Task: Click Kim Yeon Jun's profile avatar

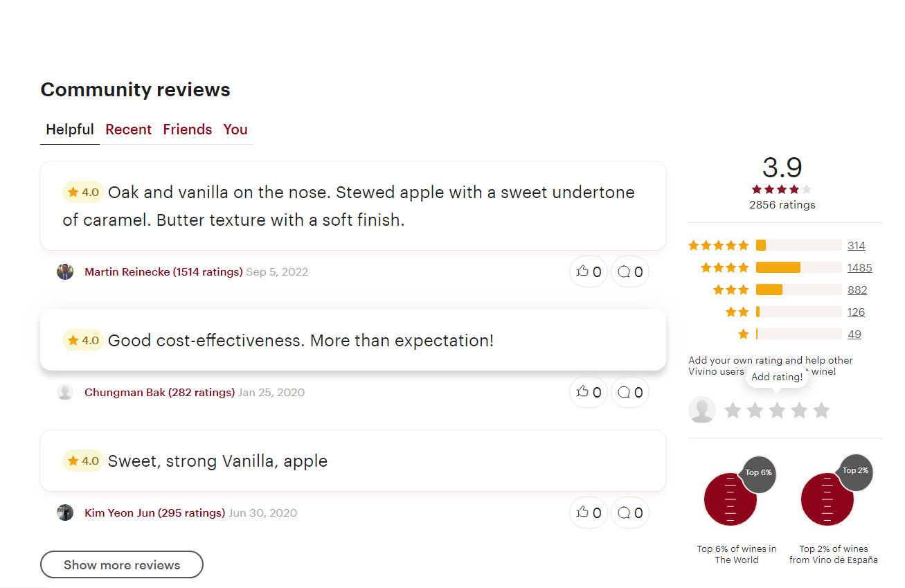Action: click(x=65, y=513)
